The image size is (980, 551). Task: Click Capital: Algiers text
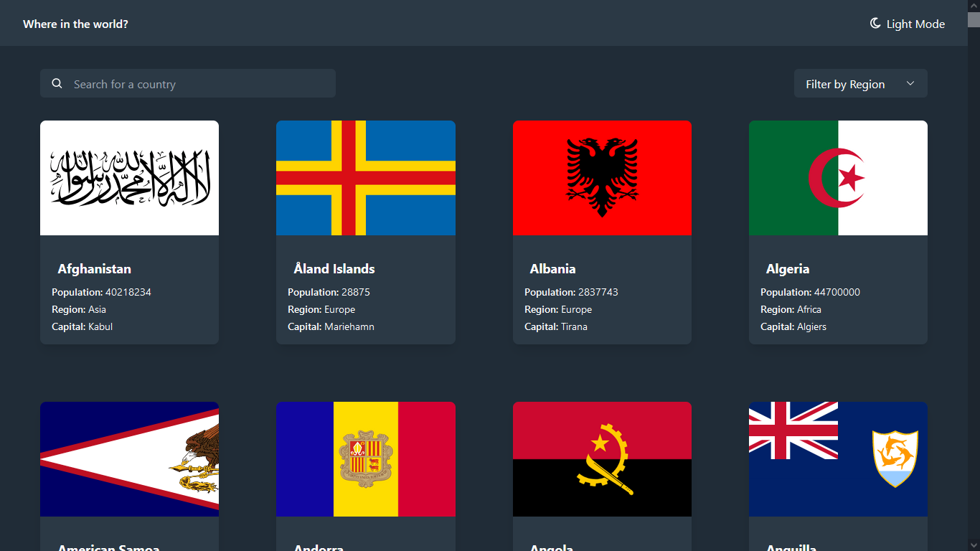click(793, 326)
